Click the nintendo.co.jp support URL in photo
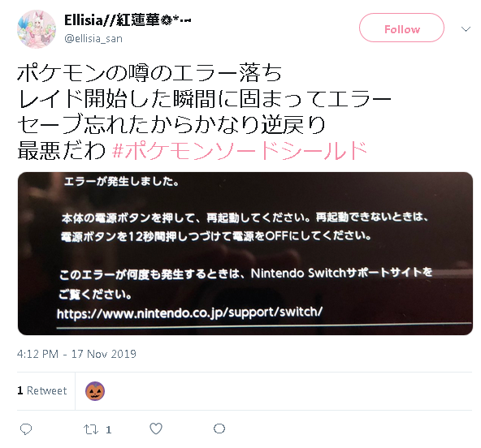The image size is (481, 448). coord(189,313)
